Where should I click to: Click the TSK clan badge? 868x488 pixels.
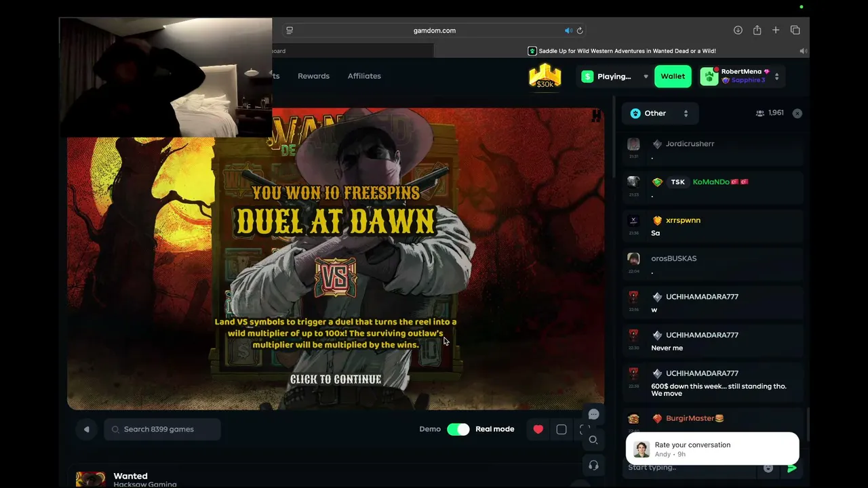point(677,182)
